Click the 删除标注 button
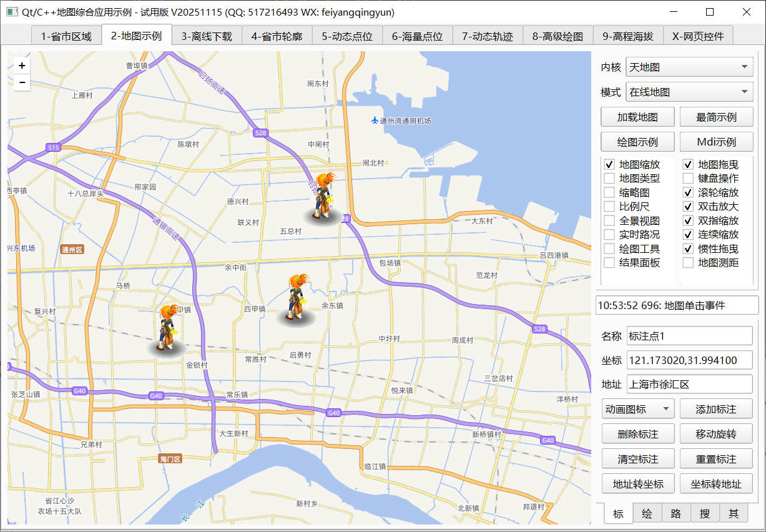Viewport: 766px width, 532px height. click(x=637, y=434)
